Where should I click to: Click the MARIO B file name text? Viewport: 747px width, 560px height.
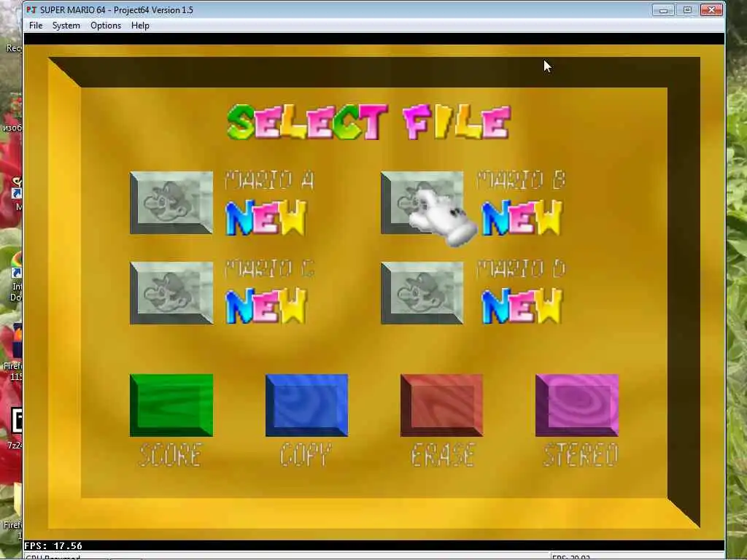tap(521, 180)
